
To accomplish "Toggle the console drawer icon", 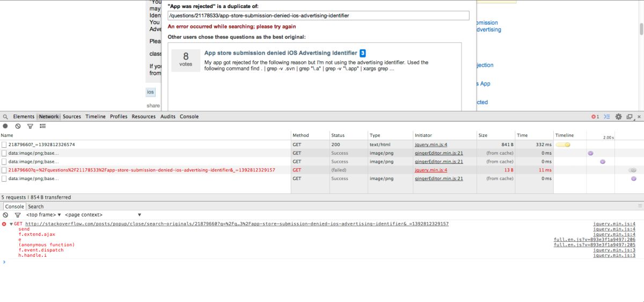I will 607,117.
